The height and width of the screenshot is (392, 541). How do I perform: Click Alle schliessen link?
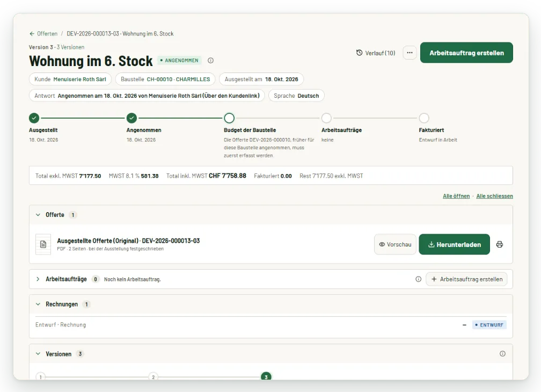494,196
